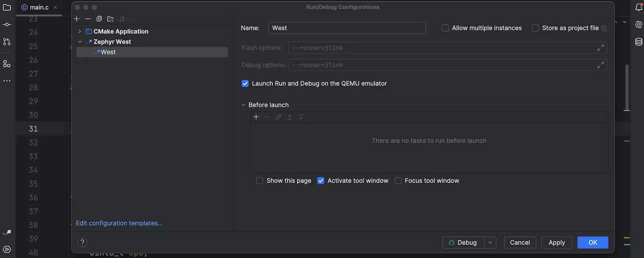
Task: Open the Database tool window icon
Action: tap(638, 42)
